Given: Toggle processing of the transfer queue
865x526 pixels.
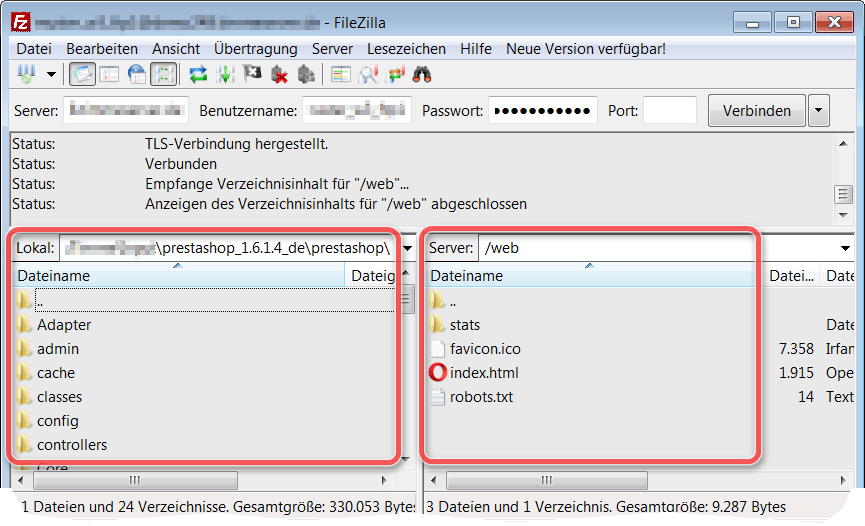Looking at the screenshot, I should [225, 74].
